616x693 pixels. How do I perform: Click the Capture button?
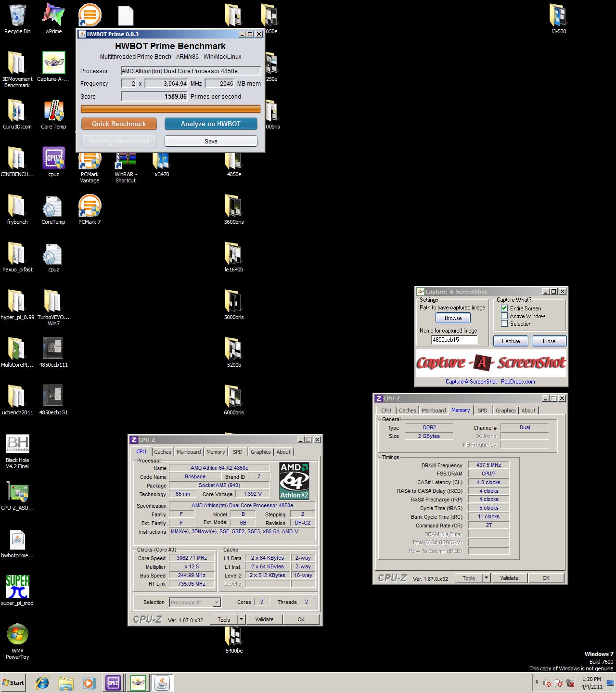pyautogui.click(x=511, y=341)
